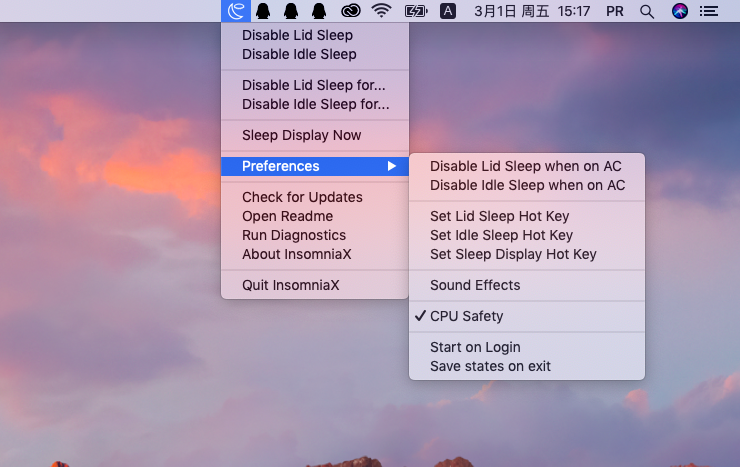Select Open Readme
The height and width of the screenshot is (467, 740).
click(315, 216)
